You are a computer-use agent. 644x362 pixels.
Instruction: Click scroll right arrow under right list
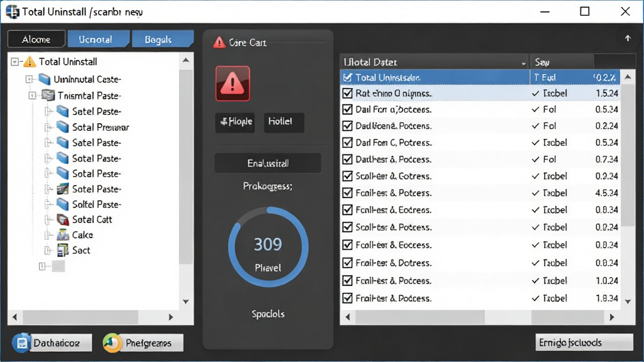[611, 317]
